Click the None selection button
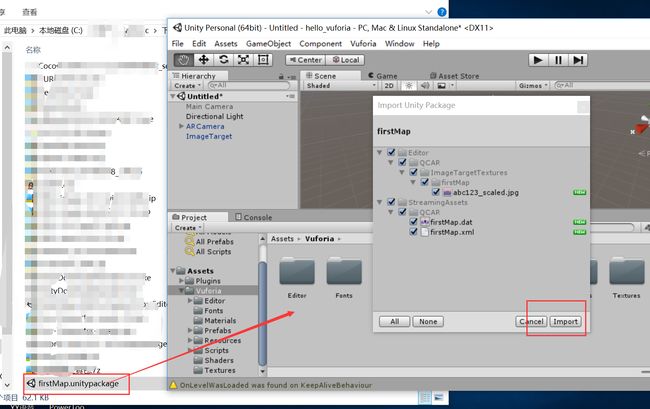650x409 pixels. coord(428,322)
